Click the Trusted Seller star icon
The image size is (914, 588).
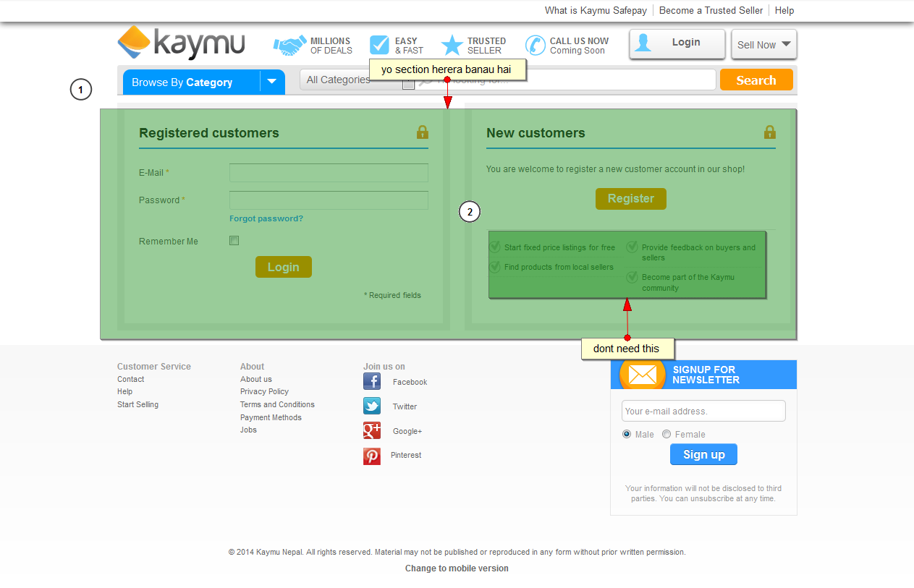pyautogui.click(x=452, y=46)
